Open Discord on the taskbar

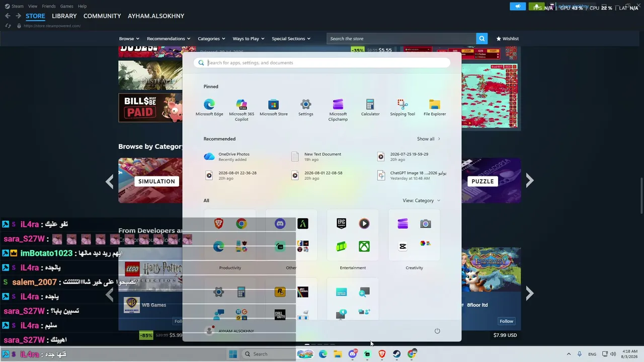click(x=352, y=354)
